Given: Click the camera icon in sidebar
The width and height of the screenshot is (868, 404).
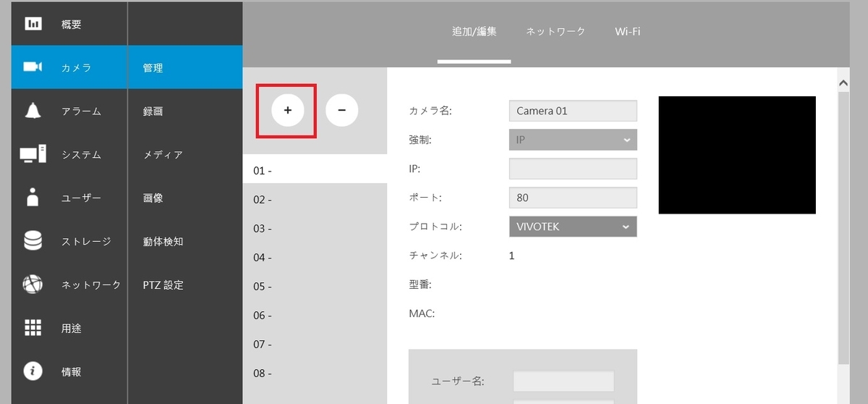Looking at the screenshot, I should coord(33,67).
